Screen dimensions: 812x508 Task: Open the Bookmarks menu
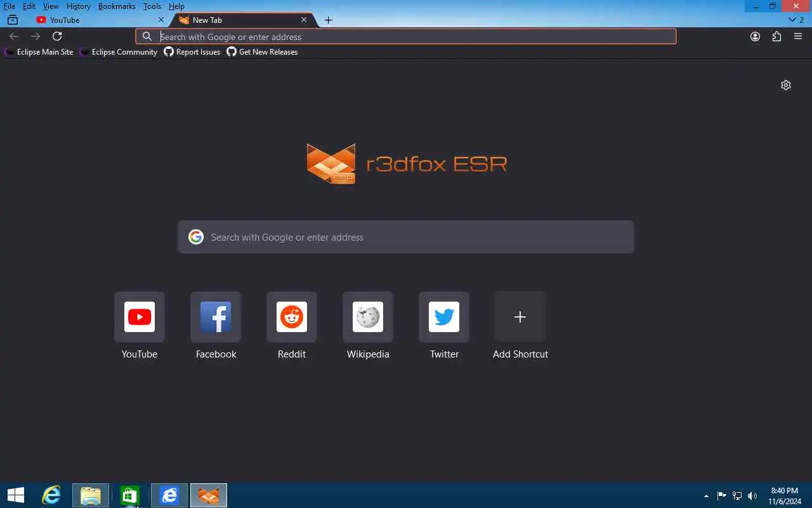point(117,6)
